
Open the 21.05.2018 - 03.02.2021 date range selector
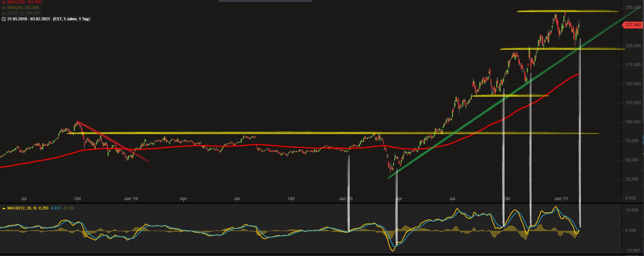(29, 19)
